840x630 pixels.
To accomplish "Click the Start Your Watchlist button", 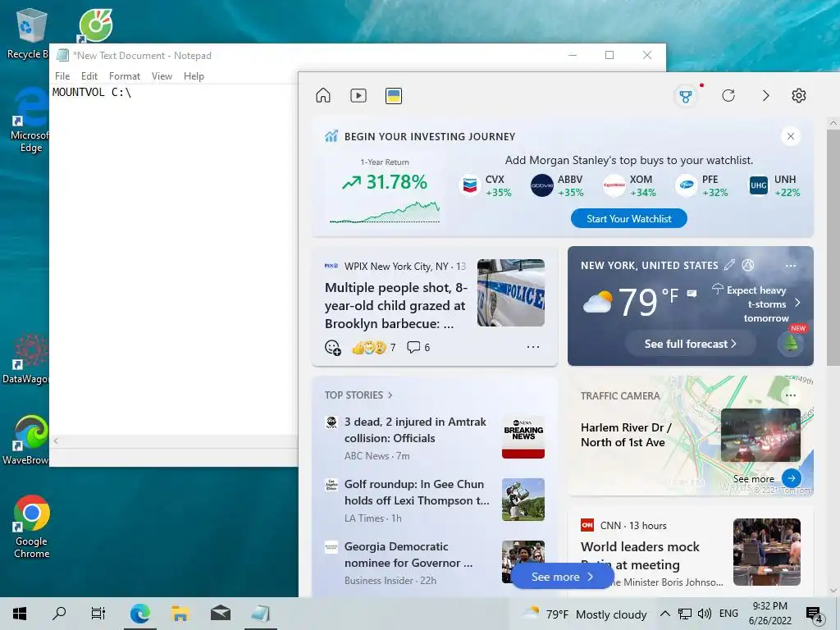I will coord(629,218).
